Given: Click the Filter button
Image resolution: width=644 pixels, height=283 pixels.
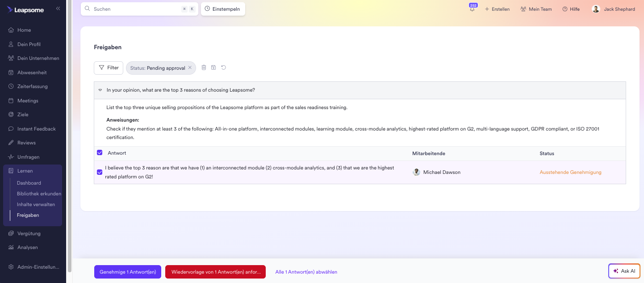Looking at the screenshot, I should [109, 68].
